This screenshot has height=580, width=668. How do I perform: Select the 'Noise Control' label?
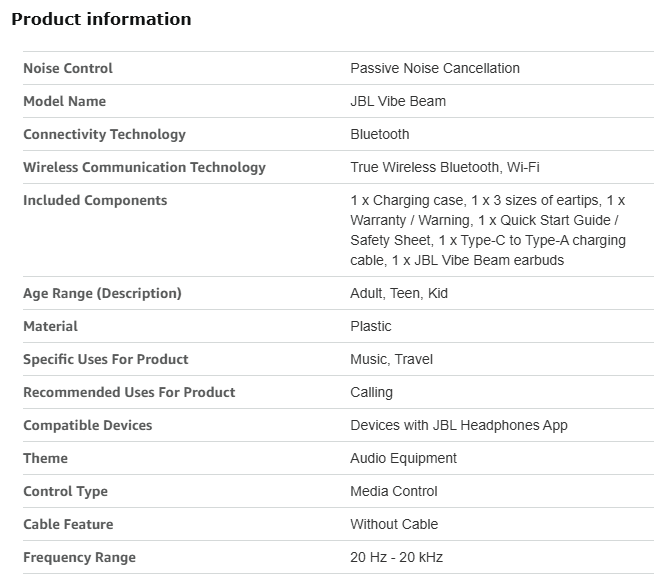pos(68,68)
